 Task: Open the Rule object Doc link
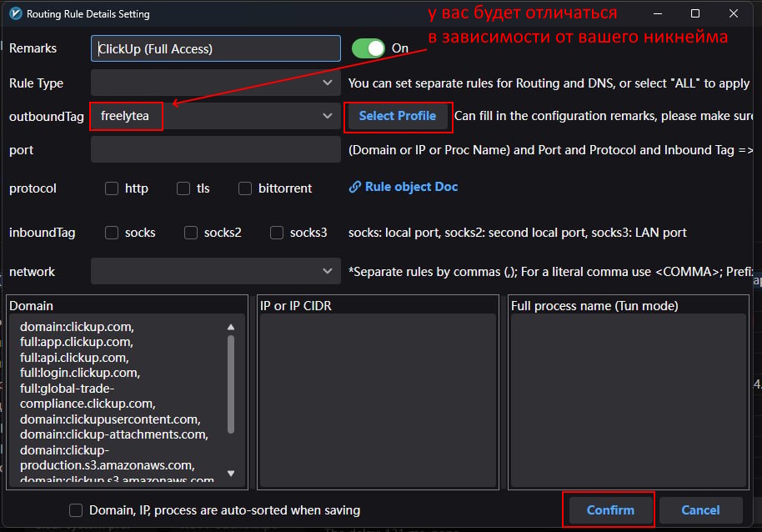tap(411, 187)
